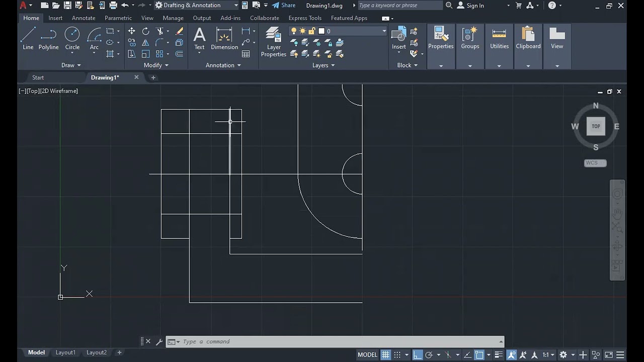Viewport: 644px width, 362px height.
Task: Select the Scale tool
Action: click(x=145, y=54)
